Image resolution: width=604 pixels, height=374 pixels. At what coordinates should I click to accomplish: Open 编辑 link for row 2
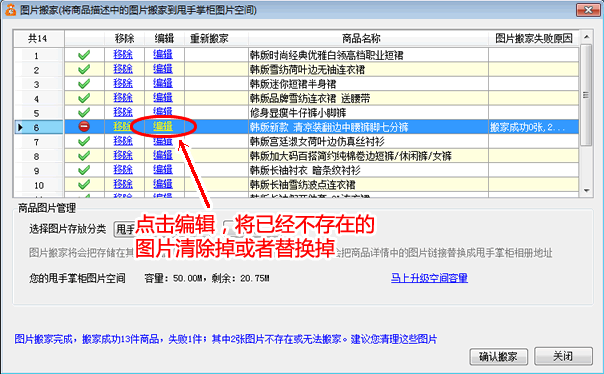[x=163, y=69]
